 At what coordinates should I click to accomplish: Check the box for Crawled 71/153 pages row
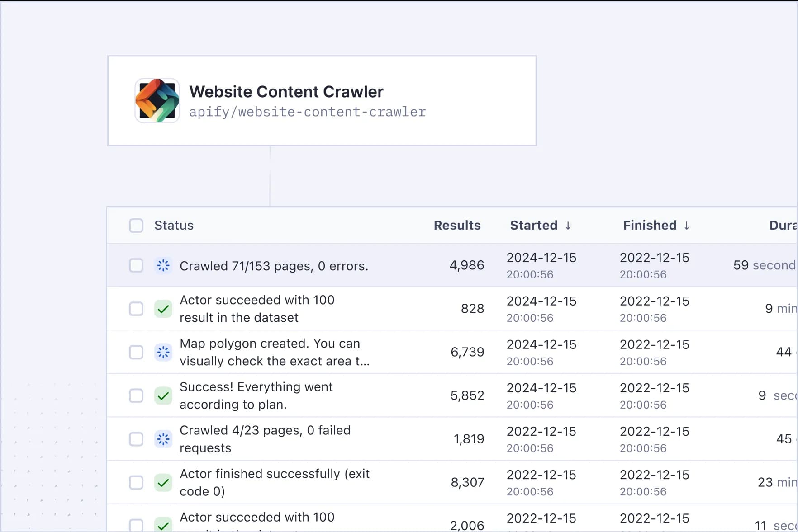136,265
